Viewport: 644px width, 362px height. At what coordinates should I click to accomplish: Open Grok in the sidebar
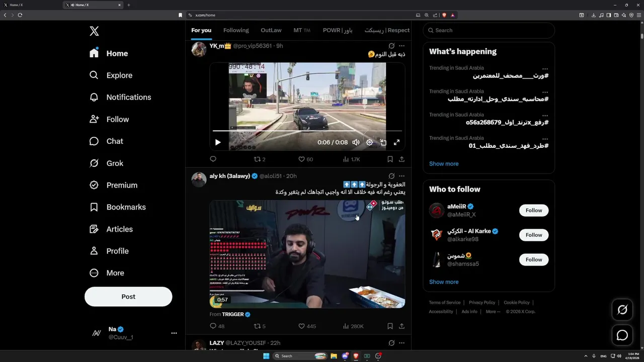[107, 163]
